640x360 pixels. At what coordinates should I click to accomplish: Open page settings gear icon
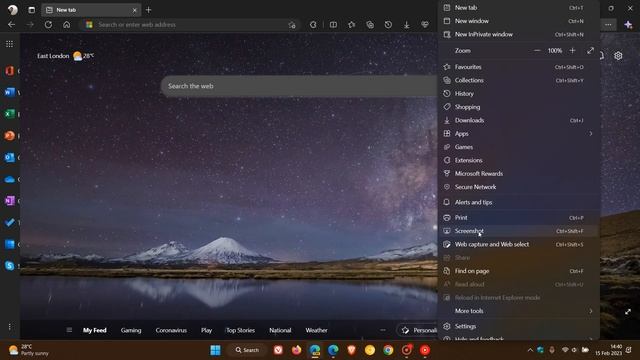(x=618, y=56)
